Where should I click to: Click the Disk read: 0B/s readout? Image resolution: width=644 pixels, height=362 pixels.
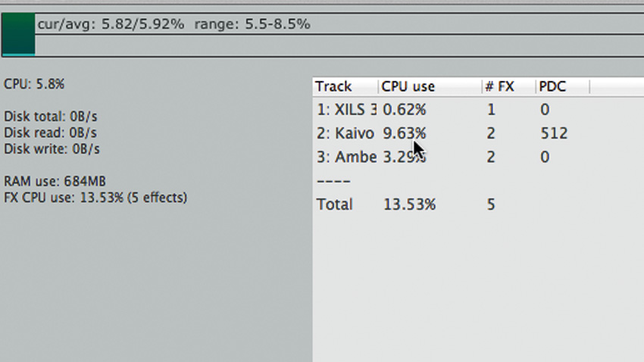50,133
